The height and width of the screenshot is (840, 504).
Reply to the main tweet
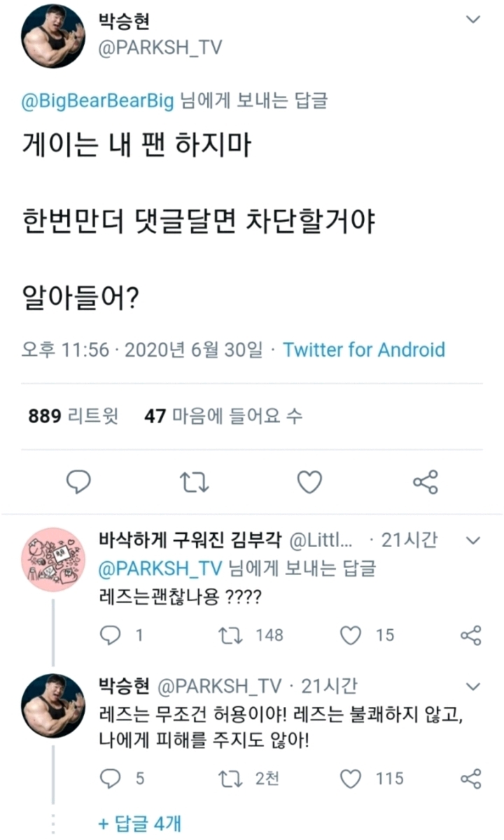78,481
